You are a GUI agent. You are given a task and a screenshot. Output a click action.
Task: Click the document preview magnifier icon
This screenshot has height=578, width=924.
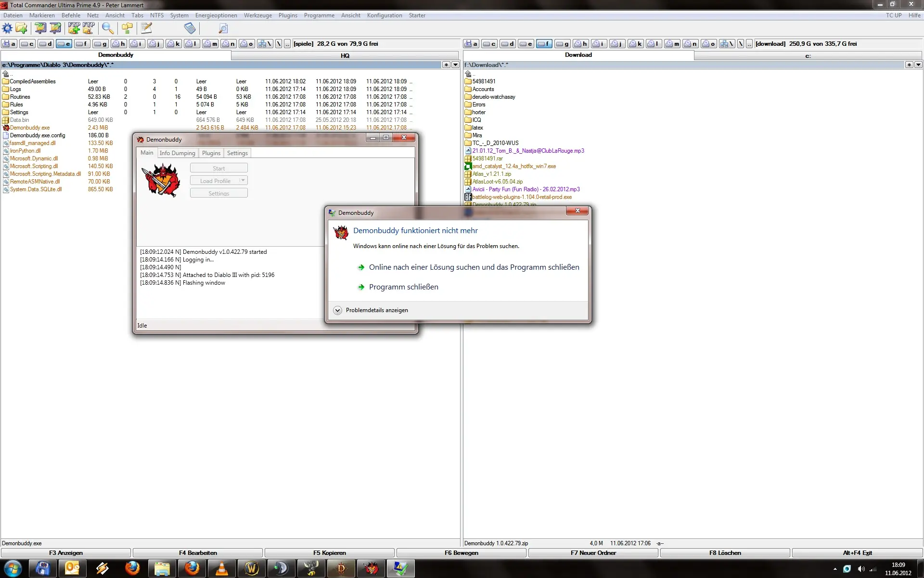click(x=223, y=28)
